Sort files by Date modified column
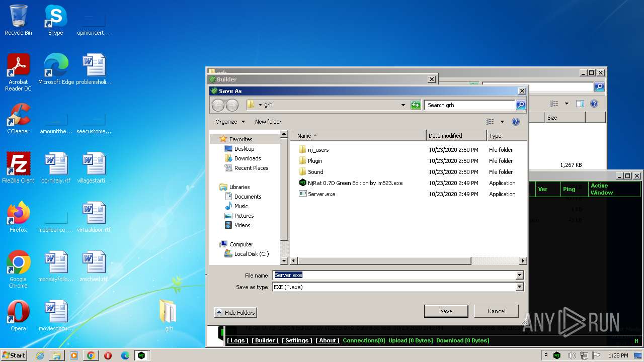 click(x=456, y=136)
